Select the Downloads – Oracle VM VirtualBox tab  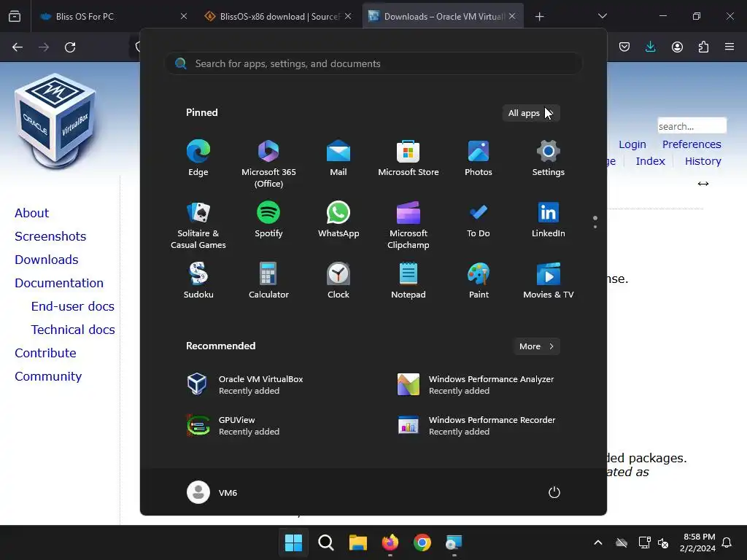click(x=443, y=16)
